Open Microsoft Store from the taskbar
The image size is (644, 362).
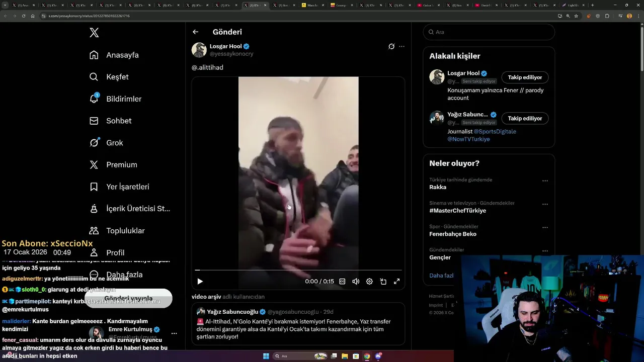pyautogui.click(x=356, y=356)
